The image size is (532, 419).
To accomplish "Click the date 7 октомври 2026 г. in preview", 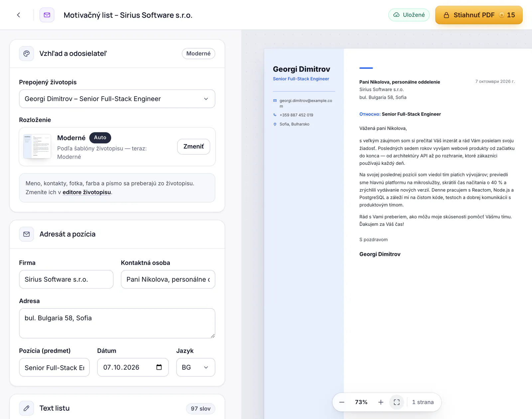I will coord(495,82).
